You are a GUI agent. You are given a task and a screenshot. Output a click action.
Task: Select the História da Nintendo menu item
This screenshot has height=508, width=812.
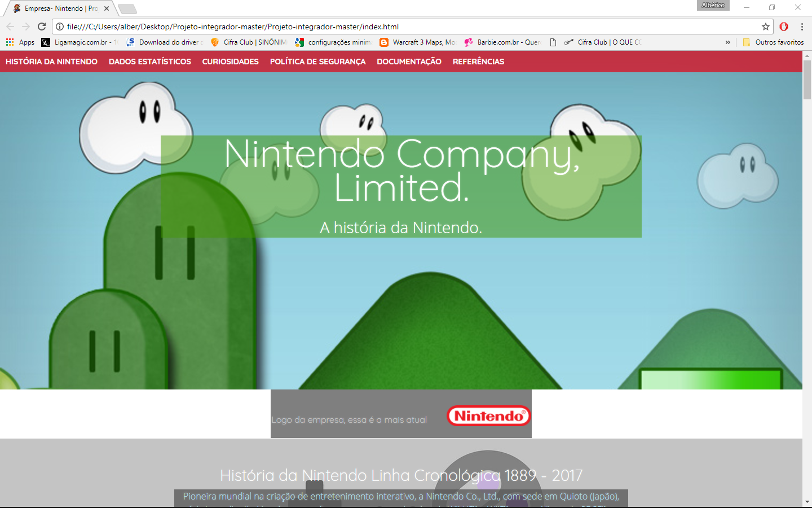51,62
